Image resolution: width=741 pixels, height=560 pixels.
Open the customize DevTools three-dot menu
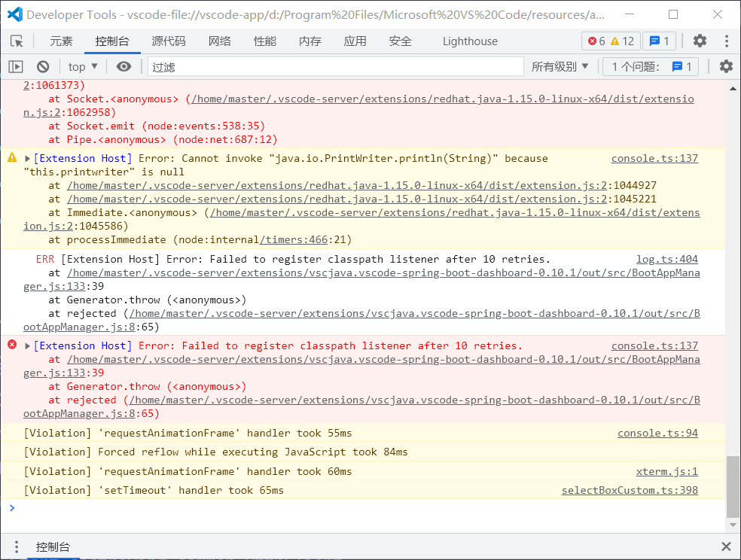point(724,41)
